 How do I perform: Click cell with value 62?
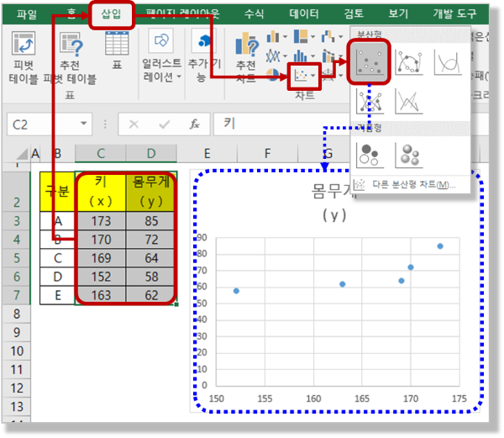pyautogui.click(x=151, y=295)
